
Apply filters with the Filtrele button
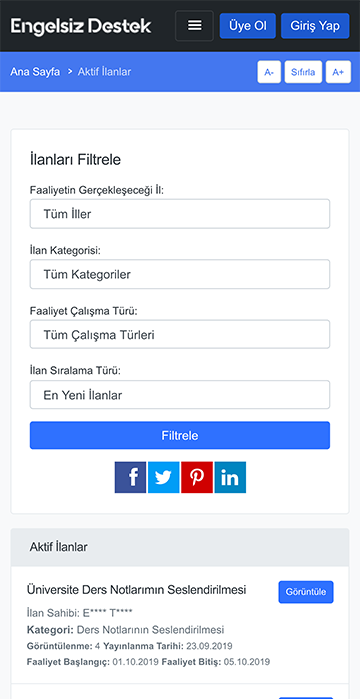(180, 436)
